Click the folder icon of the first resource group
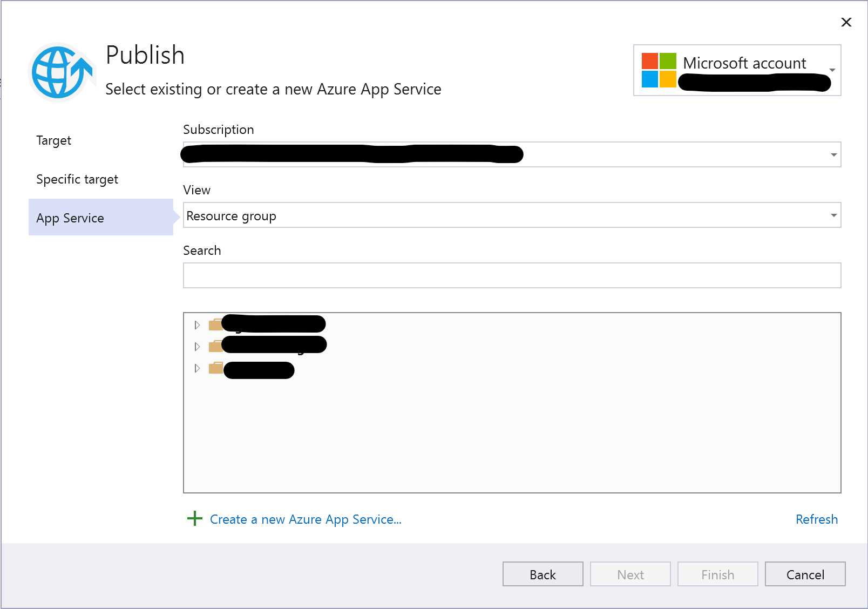868x609 pixels. 215,324
